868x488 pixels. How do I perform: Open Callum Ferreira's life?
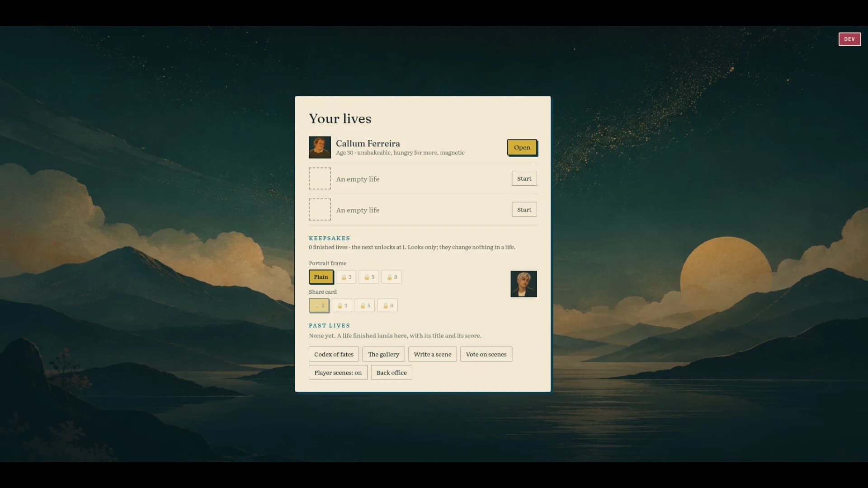pos(522,147)
